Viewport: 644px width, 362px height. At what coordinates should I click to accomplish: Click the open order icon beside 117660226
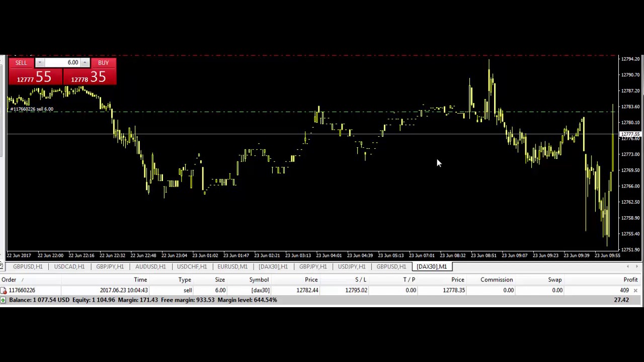point(4,290)
